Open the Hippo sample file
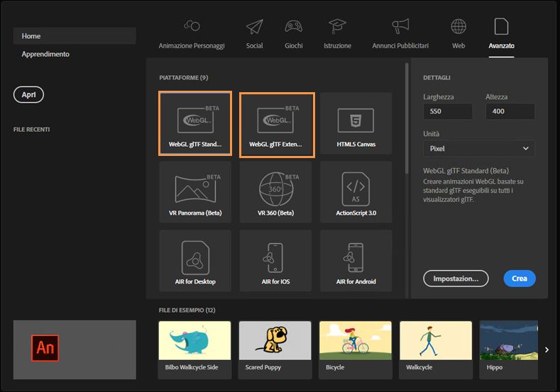The height and width of the screenshot is (392, 560). [x=509, y=350]
